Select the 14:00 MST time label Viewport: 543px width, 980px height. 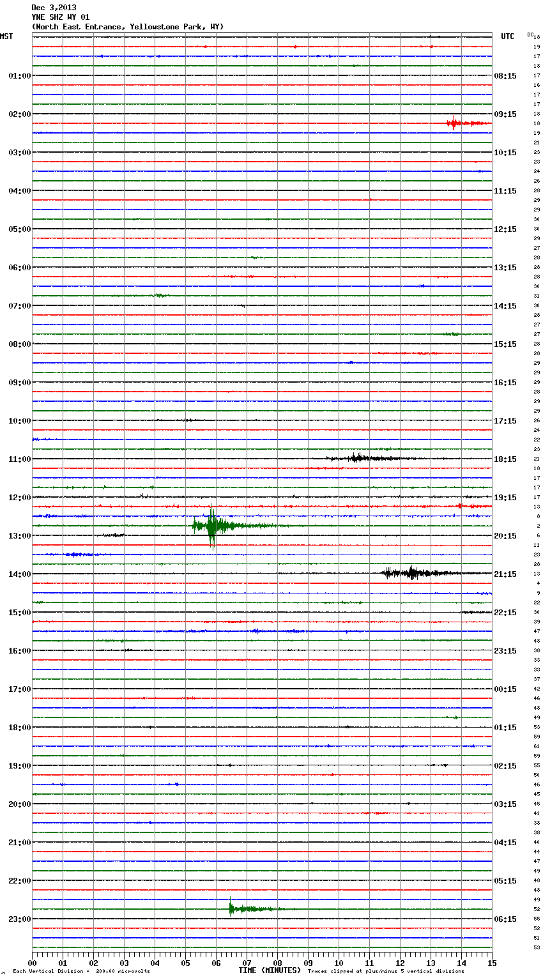[20, 574]
